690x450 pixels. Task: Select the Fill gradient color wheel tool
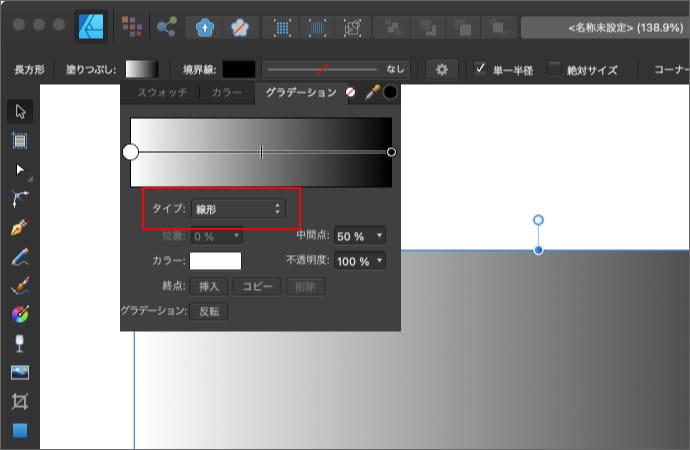[20, 315]
